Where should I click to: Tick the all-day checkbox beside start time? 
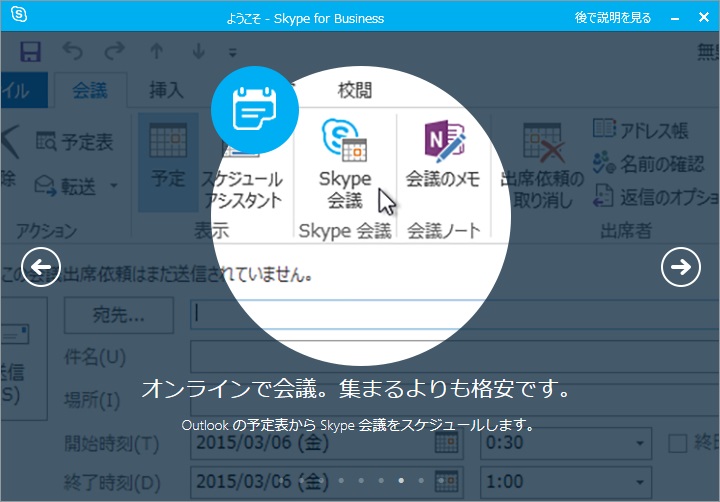(x=677, y=444)
